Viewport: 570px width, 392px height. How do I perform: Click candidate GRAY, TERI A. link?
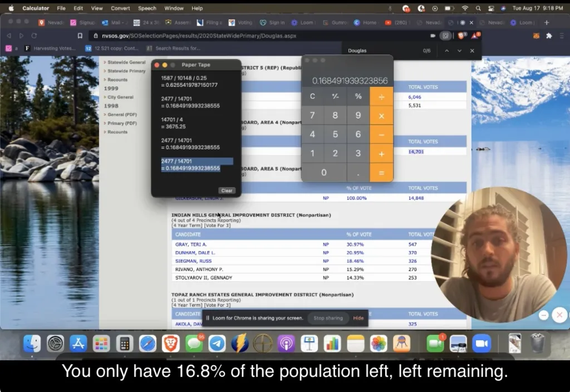[x=191, y=244]
